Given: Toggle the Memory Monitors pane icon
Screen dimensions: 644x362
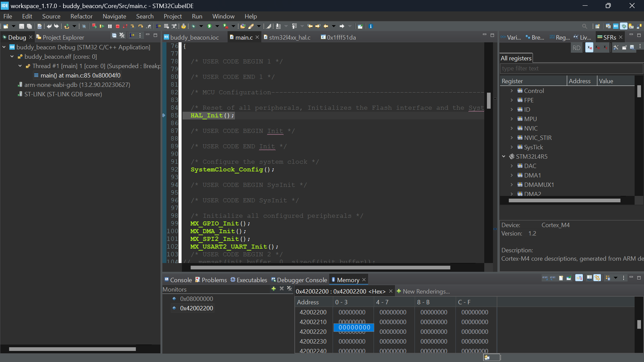Looking at the screenshot, I should (579, 278).
